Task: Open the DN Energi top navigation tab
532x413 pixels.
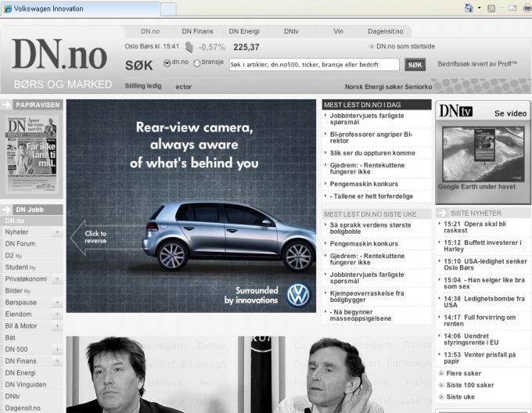Action: (244, 31)
